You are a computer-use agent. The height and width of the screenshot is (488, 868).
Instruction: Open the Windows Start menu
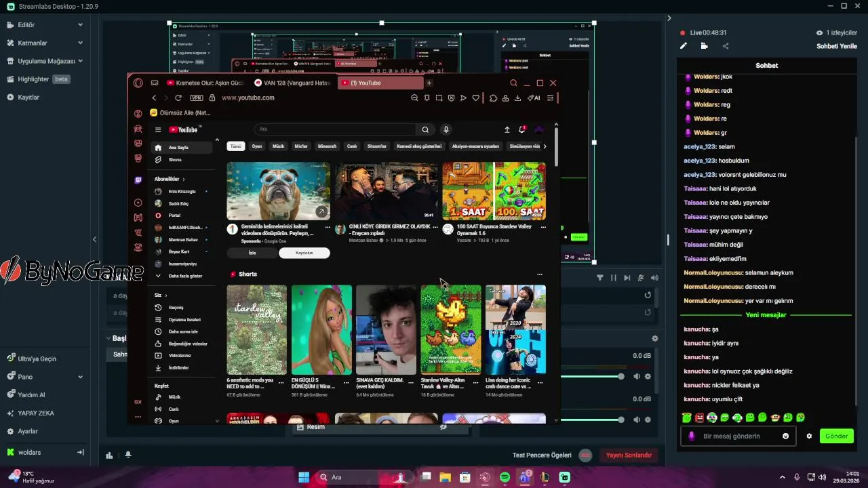pyautogui.click(x=304, y=477)
